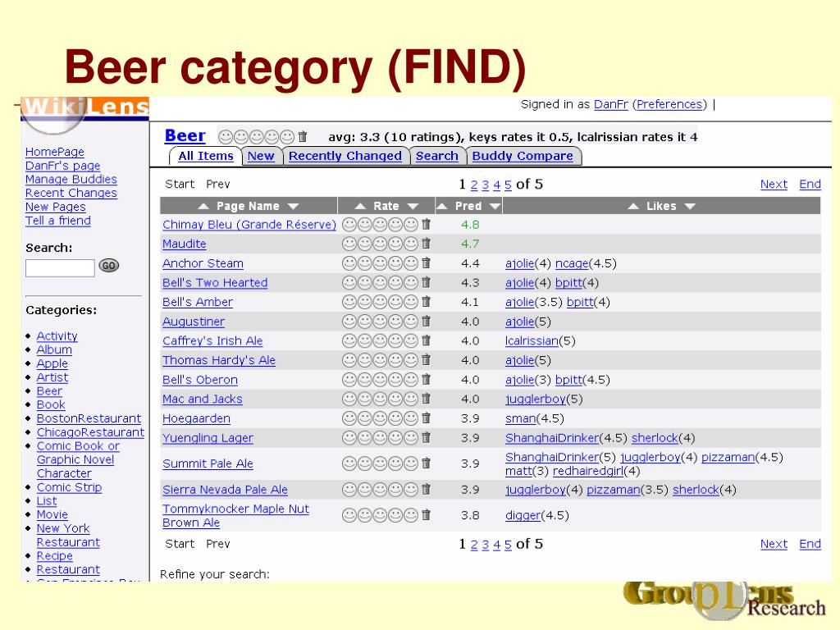
Task: Open the Buddy Compare tab
Action: click(x=523, y=156)
